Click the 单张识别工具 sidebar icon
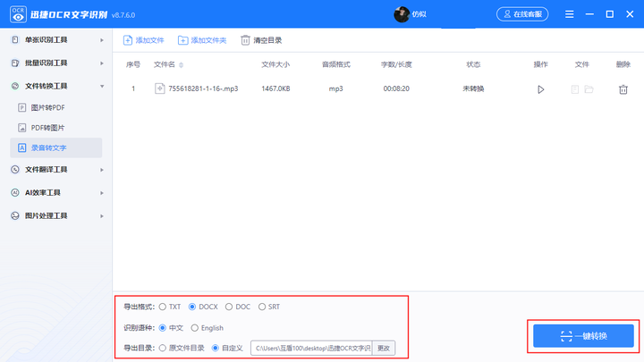 15,40
